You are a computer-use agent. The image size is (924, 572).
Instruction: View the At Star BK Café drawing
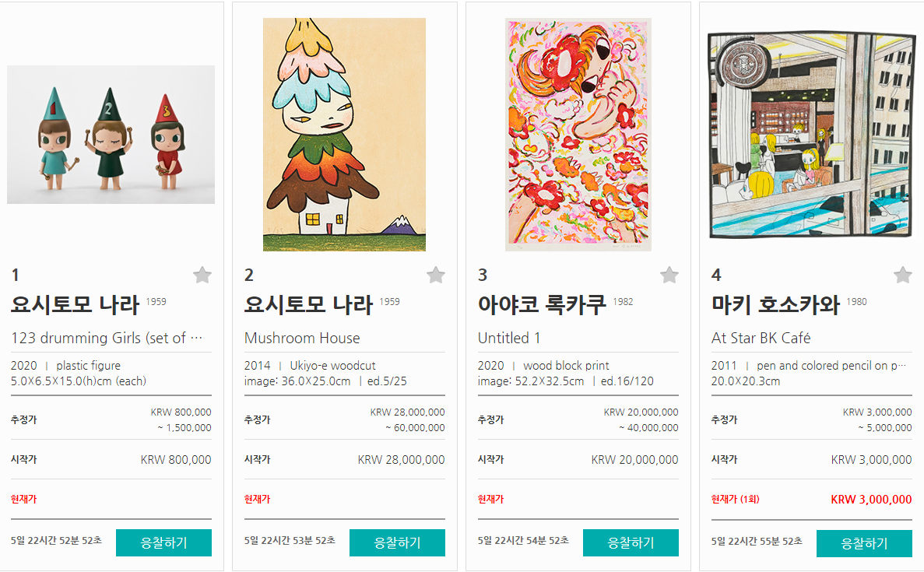click(x=811, y=135)
